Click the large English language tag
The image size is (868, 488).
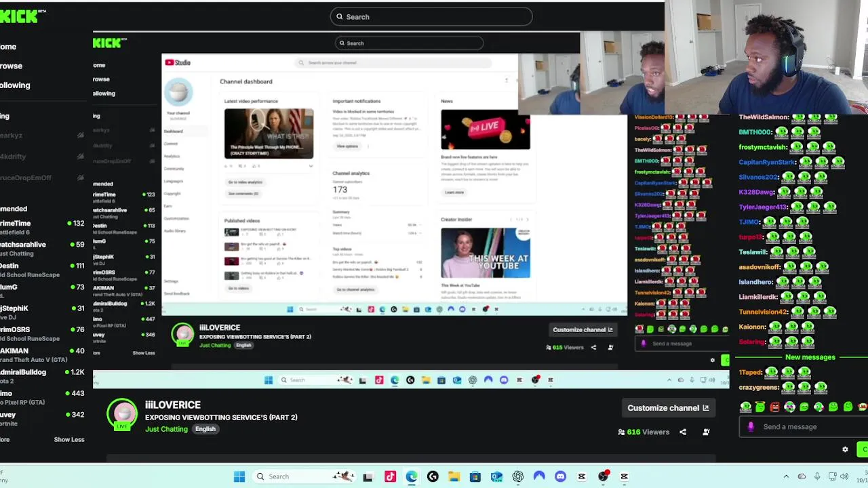[205, 429]
